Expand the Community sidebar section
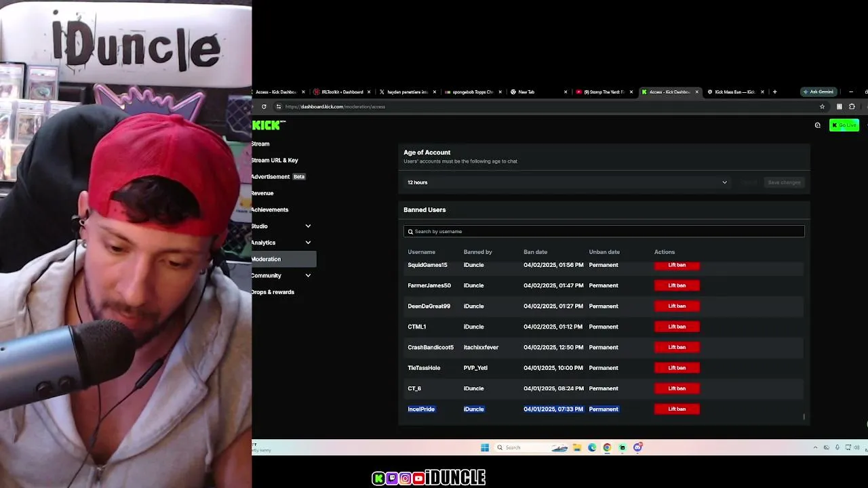This screenshot has height=488, width=868. click(x=308, y=276)
